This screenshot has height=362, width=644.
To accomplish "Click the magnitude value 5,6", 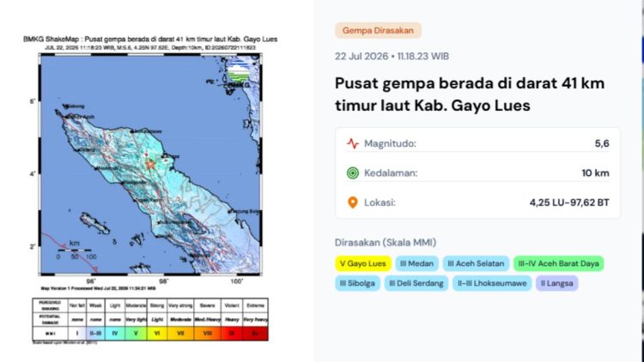I will (x=602, y=143).
